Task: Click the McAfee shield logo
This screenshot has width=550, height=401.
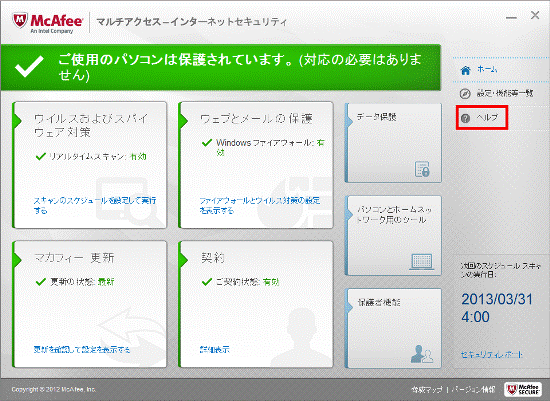Action: 20,21
